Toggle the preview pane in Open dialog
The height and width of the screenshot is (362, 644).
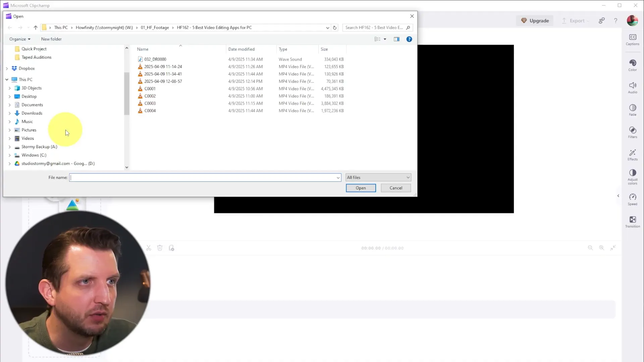396,39
